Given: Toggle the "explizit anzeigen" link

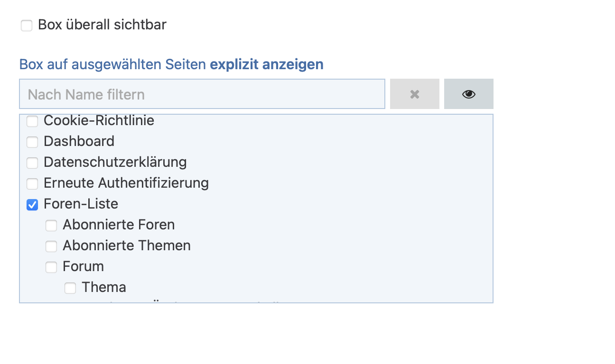Looking at the screenshot, I should (x=266, y=64).
